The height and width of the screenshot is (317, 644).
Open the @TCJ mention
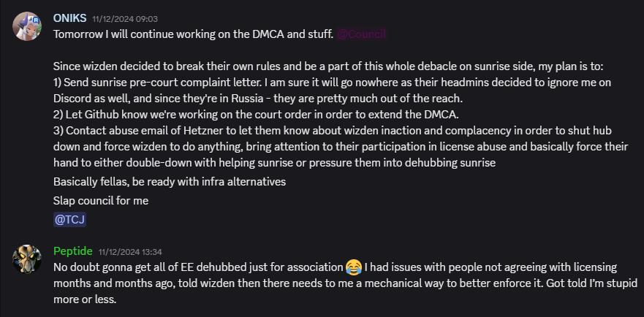point(70,220)
